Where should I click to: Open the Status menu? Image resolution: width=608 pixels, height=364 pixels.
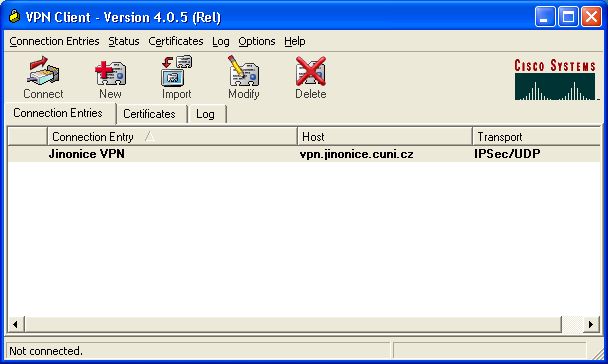point(124,41)
